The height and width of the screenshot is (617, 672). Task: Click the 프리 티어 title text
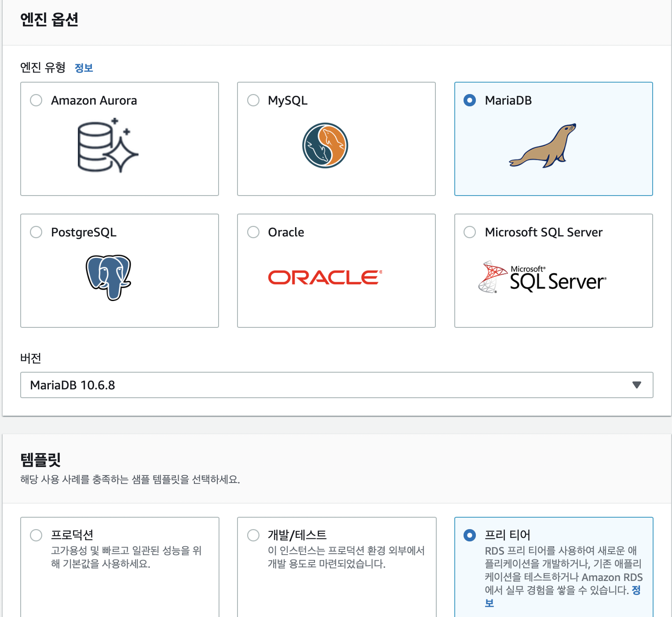pos(508,535)
